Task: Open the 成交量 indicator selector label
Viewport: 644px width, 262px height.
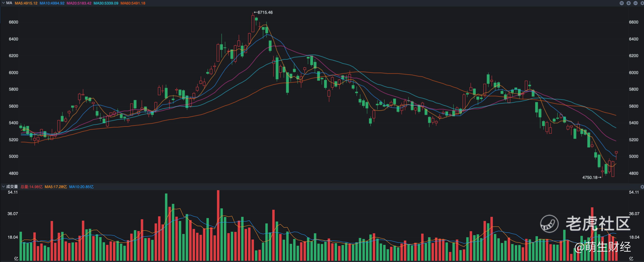Action: (12, 187)
